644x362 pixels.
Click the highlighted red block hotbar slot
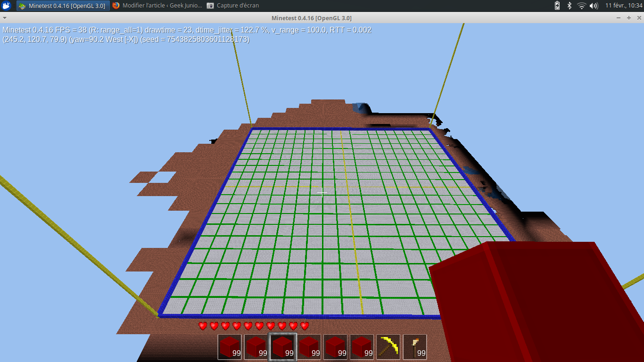click(283, 347)
